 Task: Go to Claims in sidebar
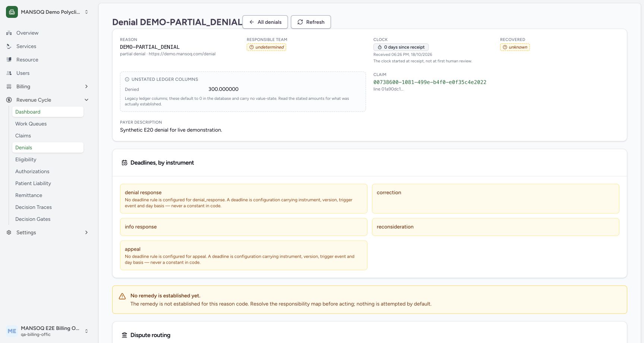48,136
